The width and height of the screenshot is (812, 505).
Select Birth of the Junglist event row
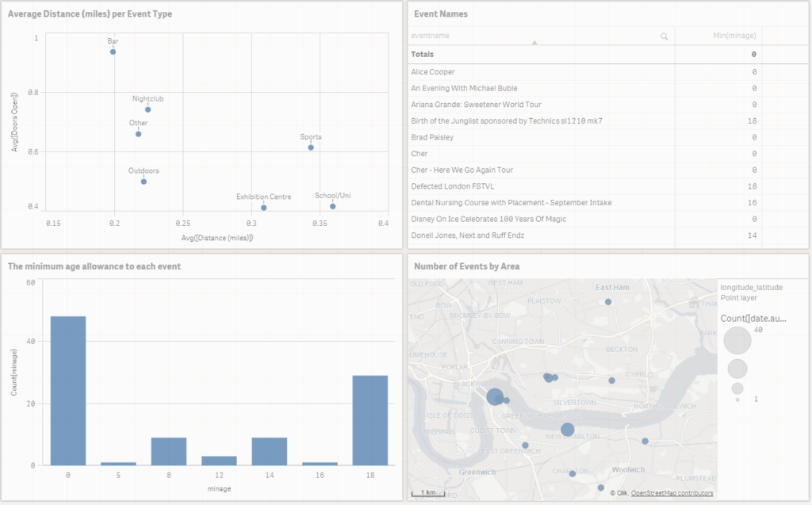pyautogui.click(x=585, y=121)
